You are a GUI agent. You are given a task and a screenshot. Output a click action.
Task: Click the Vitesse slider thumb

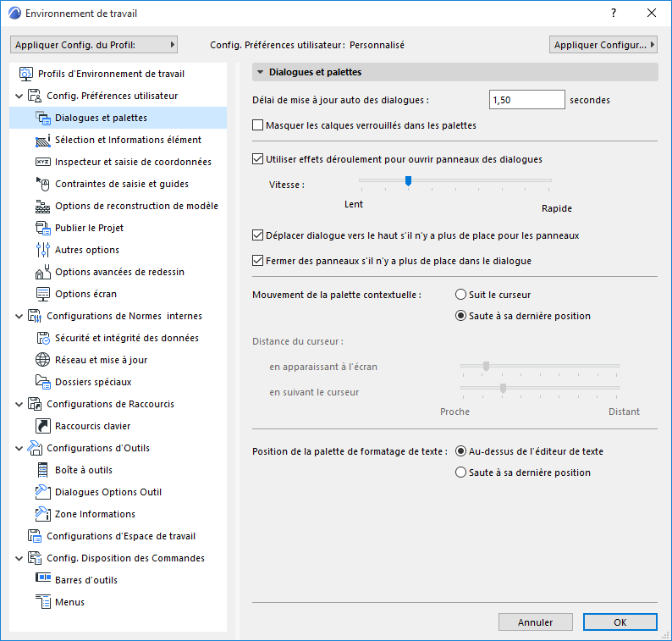point(409,181)
